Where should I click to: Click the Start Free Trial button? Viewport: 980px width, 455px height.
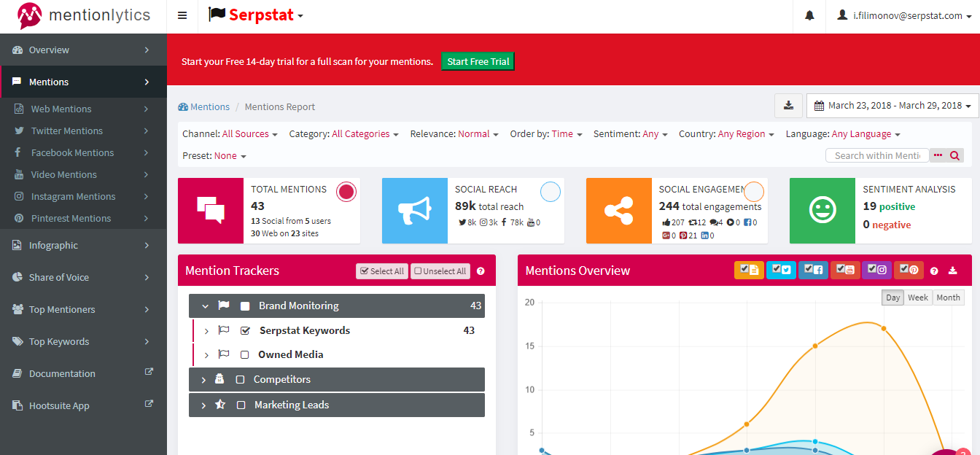pyautogui.click(x=478, y=61)
